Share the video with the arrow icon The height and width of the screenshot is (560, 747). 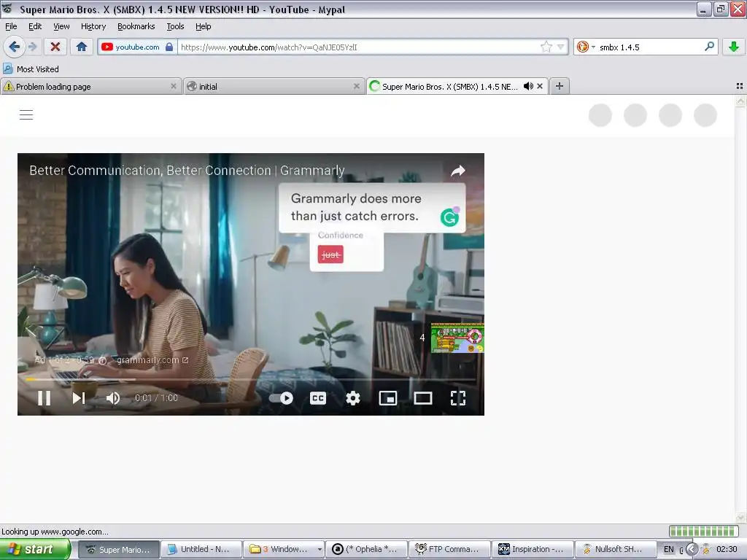[458, 171]
